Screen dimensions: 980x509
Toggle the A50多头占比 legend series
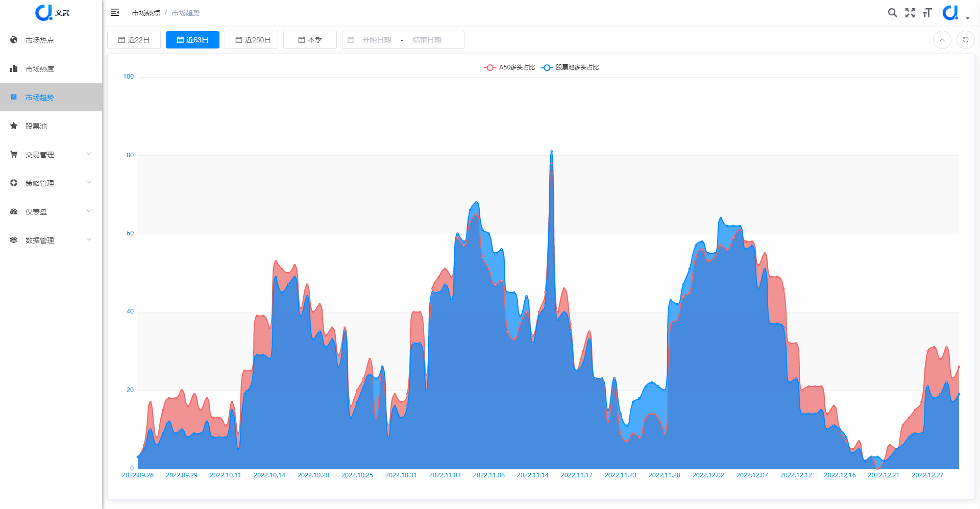[509, 67]
